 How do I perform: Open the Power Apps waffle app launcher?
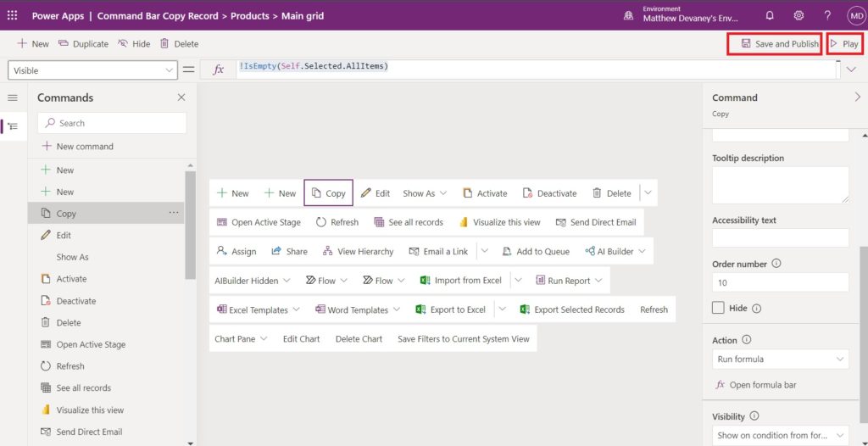tap(12, 15)
